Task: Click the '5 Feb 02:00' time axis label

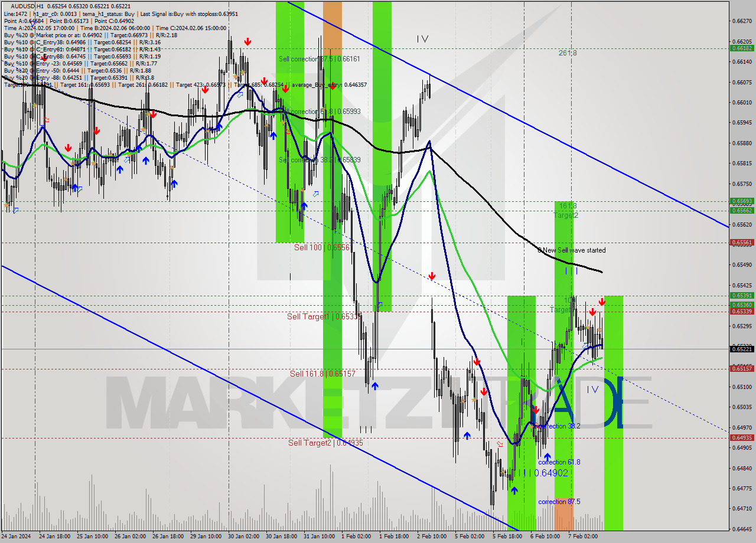Action: coord(469,537)
